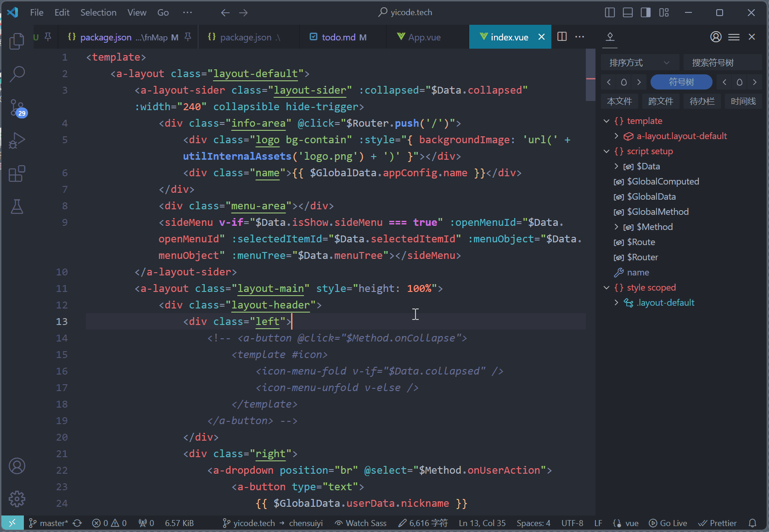Go back in navigation history

tap(225, 13)
